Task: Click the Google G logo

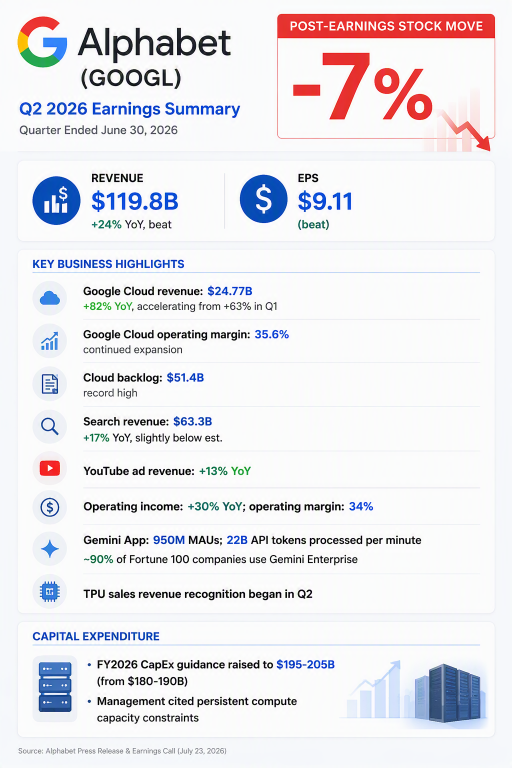Action: [42, 42]
